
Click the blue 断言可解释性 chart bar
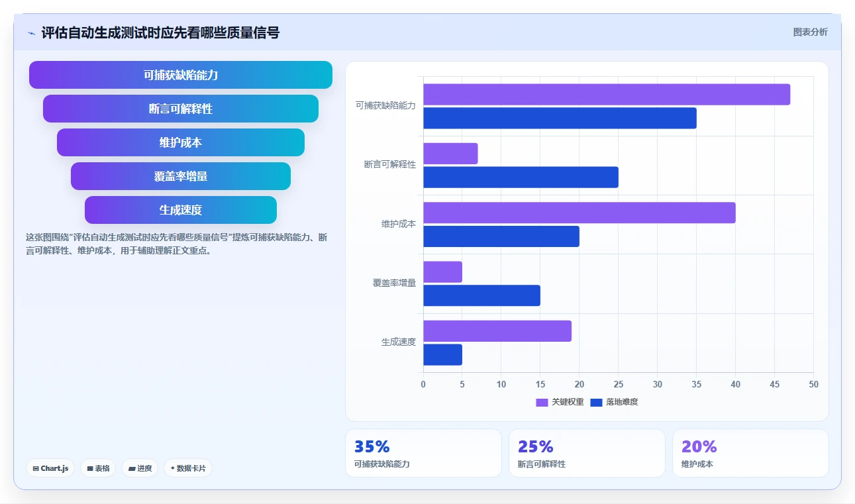521,177
